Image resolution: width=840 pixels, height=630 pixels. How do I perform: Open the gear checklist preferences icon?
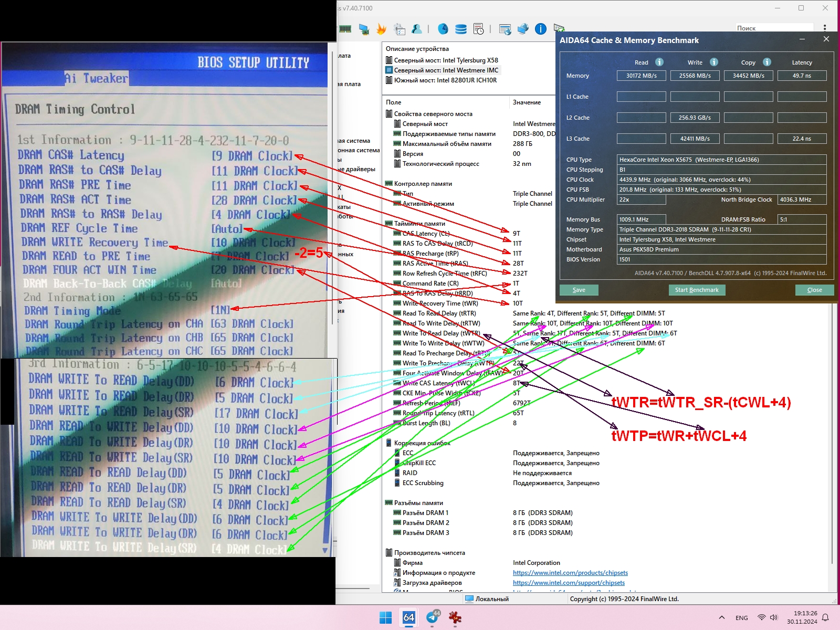[400, 29]
